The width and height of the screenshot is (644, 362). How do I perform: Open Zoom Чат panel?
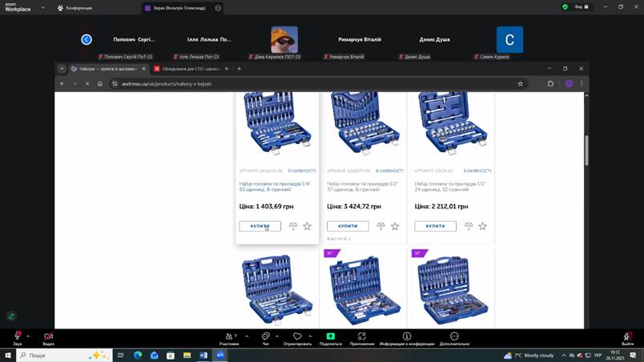click(x=266, y=337)
